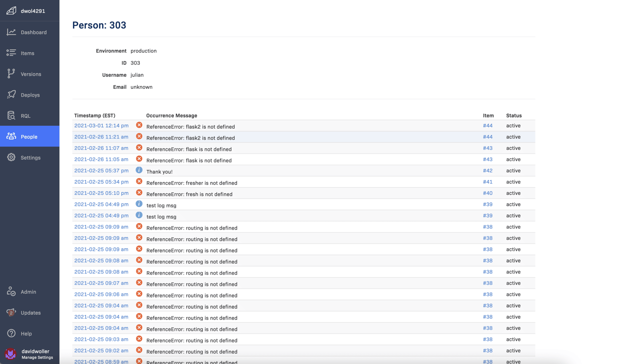Screen dimensions: 643x364
Task: Click the Deploys rocket icon
Action: 11,95
